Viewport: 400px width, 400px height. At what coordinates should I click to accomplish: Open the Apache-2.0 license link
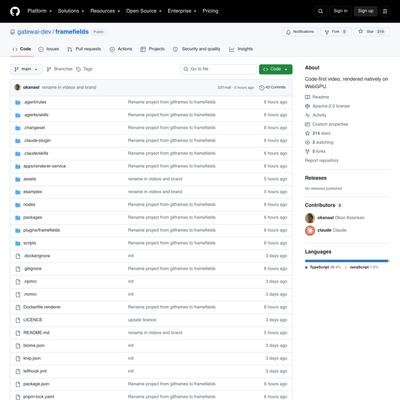pyautogui.click(x=327, y=106)
